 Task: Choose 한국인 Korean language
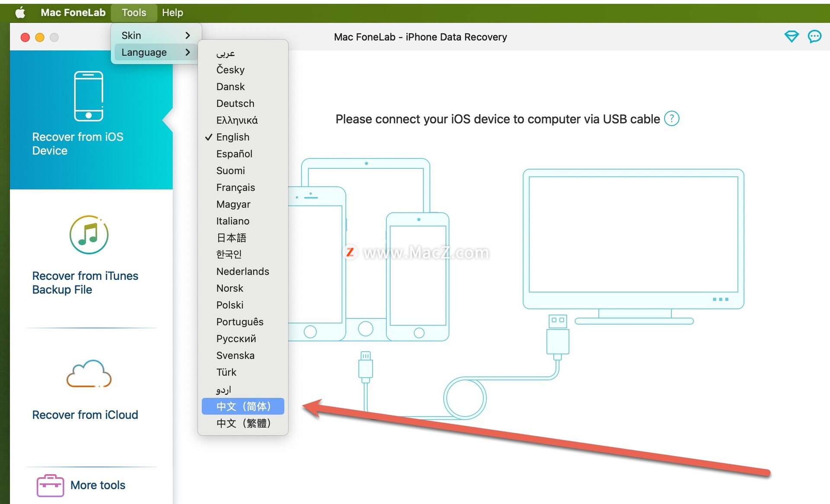[x=243, y=254]
